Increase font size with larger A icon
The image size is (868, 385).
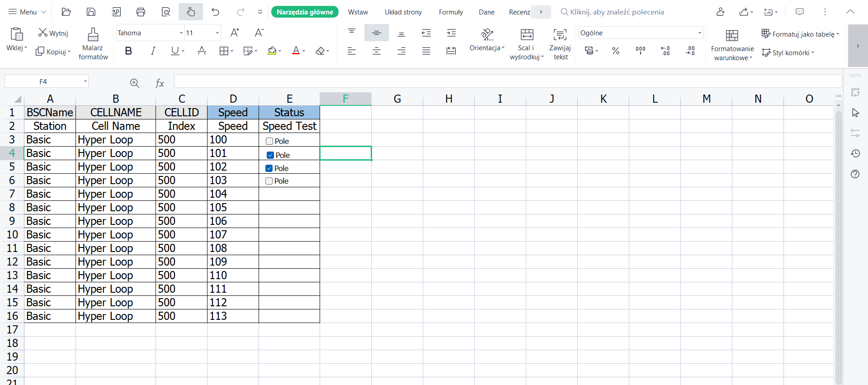coord(235,33)
